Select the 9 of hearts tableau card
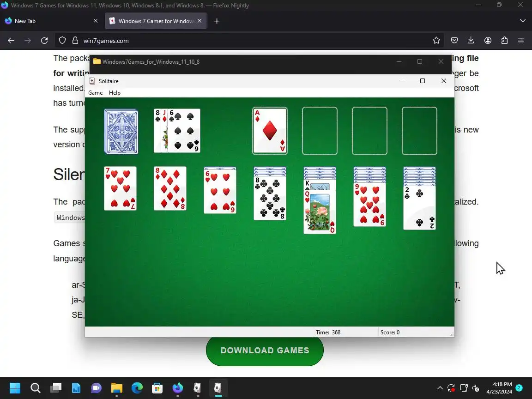 tap(369, 205)
